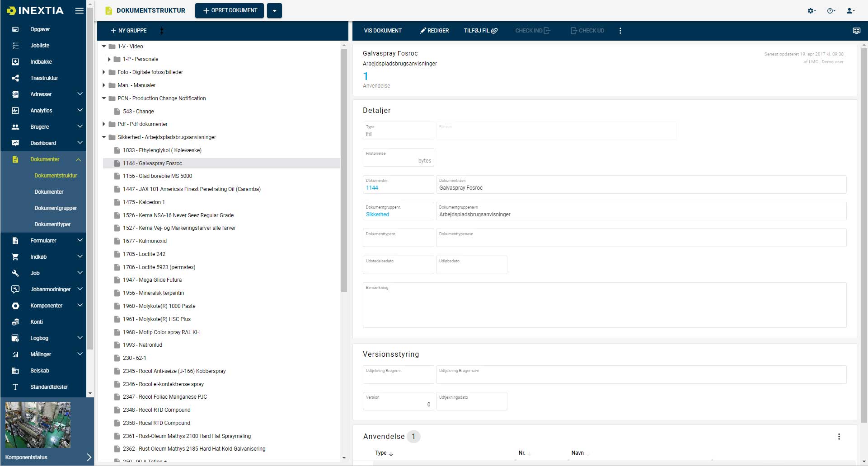Screen dimensions: 868x466
Task: Collapse the PCN - Production Change Notification folder
Action: click(x=103, y=98)
